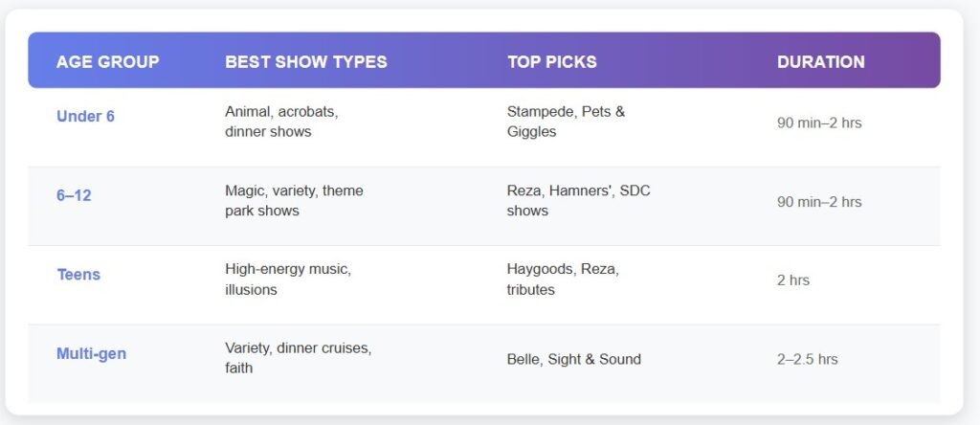
Task: Click the 6–12 age group label
Action: tap(77, 195)
